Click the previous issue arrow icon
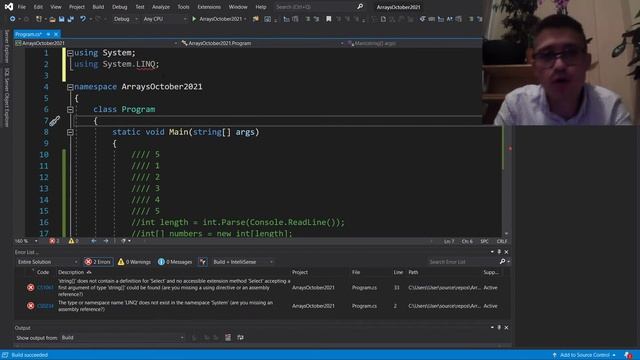Image resolution: width=640 pixels, height=360 pixels. 93,241
